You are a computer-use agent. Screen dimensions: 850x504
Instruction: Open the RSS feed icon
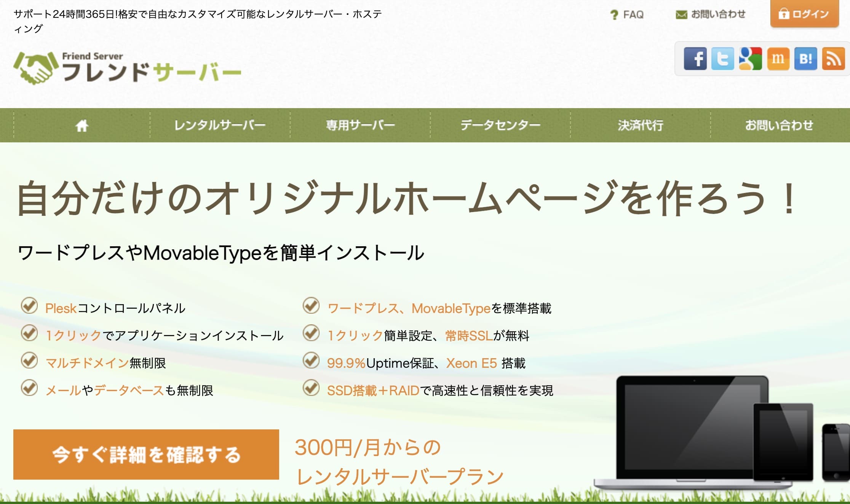point(834,59)
